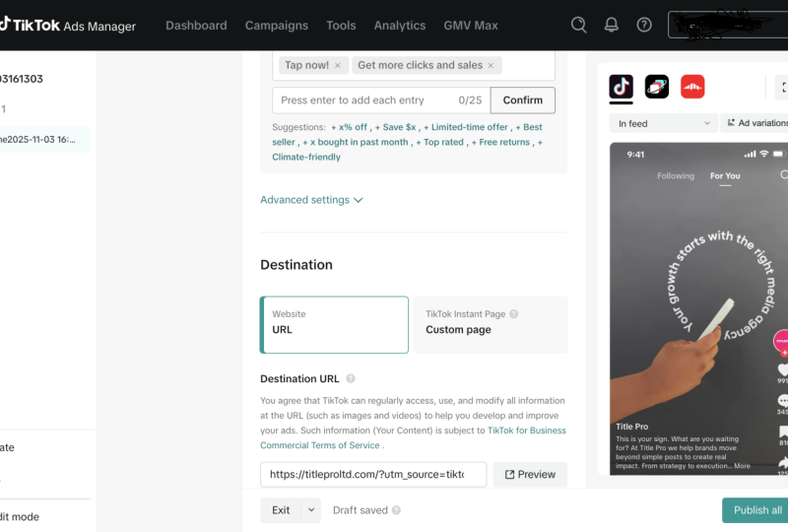Screen dimensions: 788x532
Task: Open the In feed placement dropdown
Action: pos(664,124)
